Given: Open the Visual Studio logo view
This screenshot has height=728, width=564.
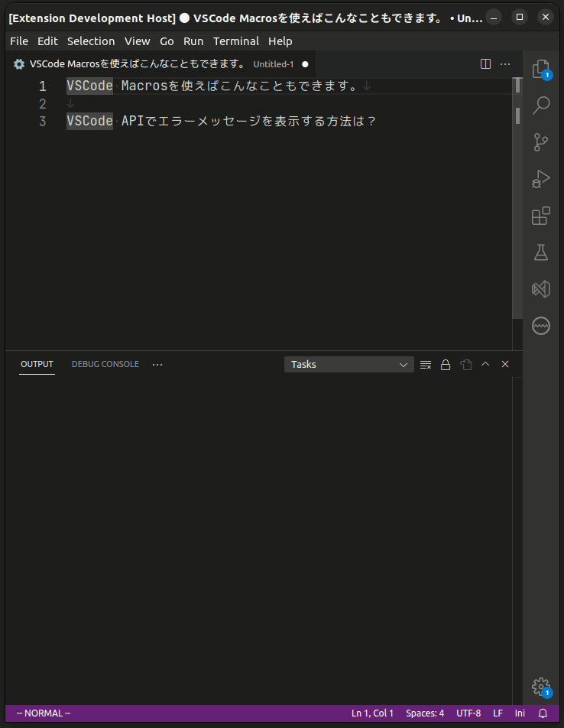Looking at the screenshot, I should pyautogui.click(x=541, y=289).
